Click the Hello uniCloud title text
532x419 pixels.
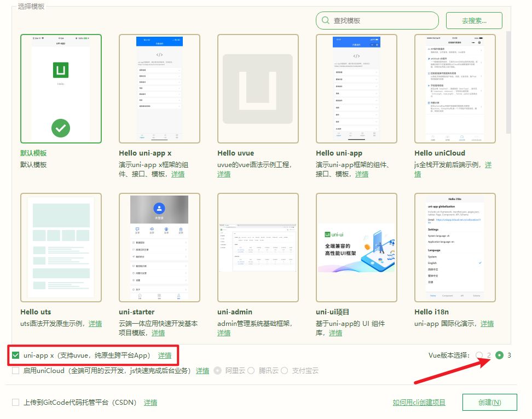[440, 153]
